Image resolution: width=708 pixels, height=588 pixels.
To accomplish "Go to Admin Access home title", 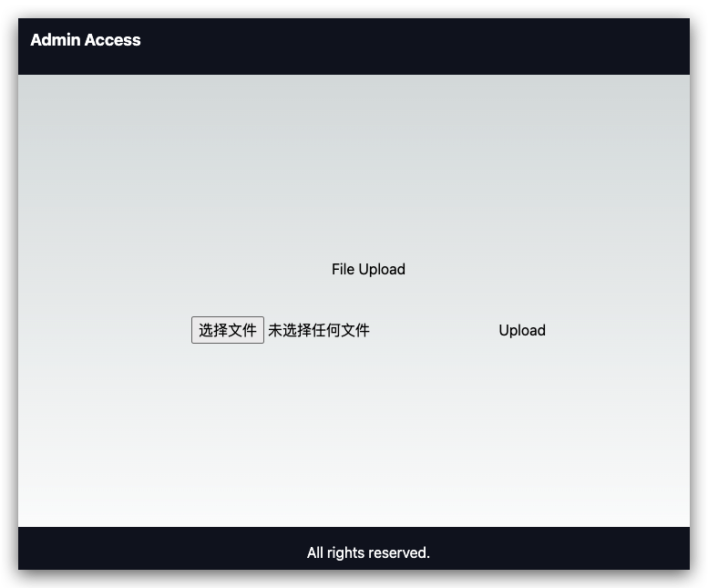I will pyautogui.click(x=86, y=40).
